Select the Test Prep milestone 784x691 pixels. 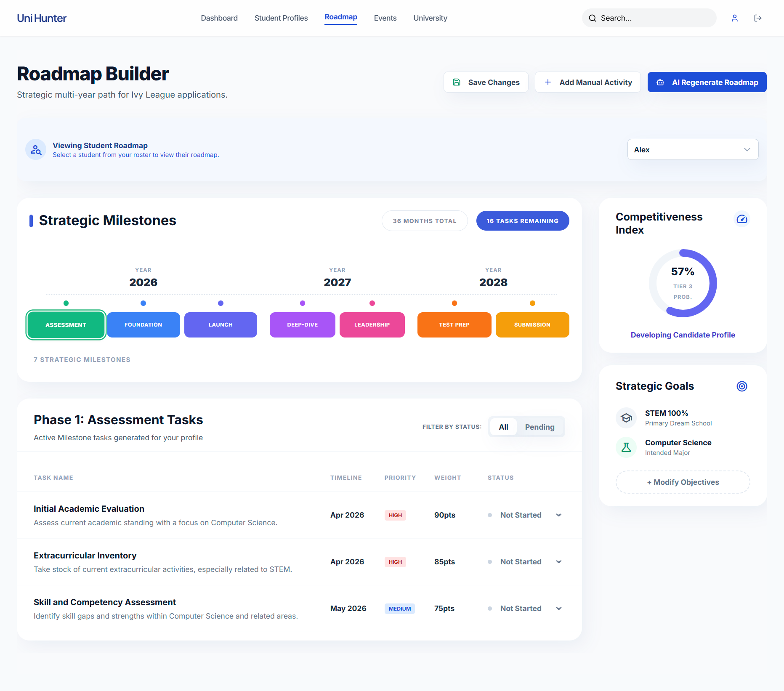point(454,325)
